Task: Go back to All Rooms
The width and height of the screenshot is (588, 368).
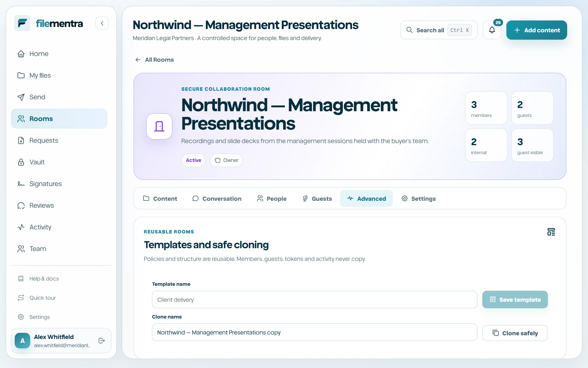Action: [155, 60]
